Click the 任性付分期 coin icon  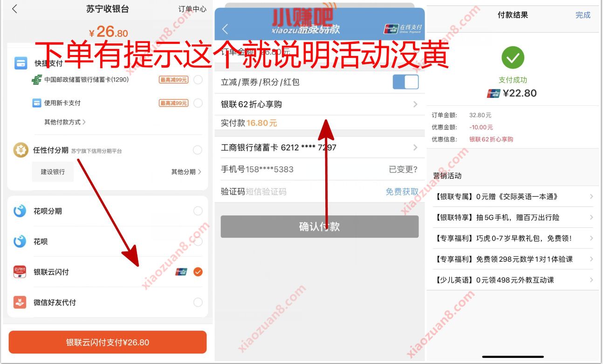(21, 150)
